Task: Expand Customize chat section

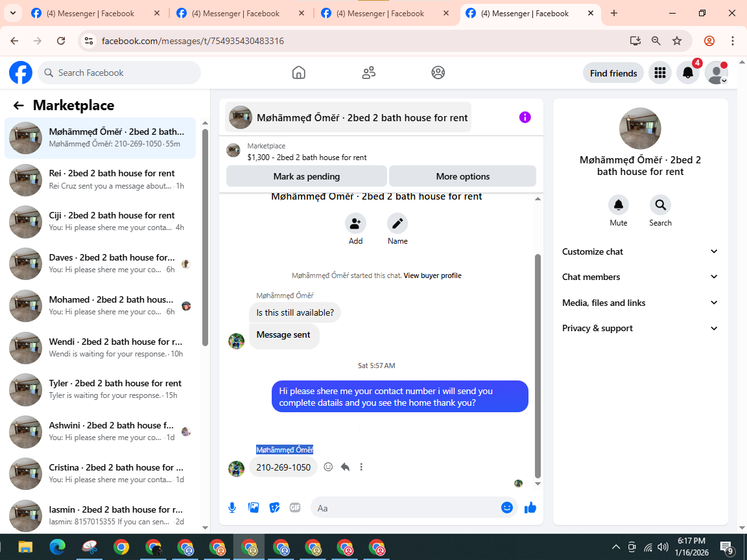Action: pos(640,251)
